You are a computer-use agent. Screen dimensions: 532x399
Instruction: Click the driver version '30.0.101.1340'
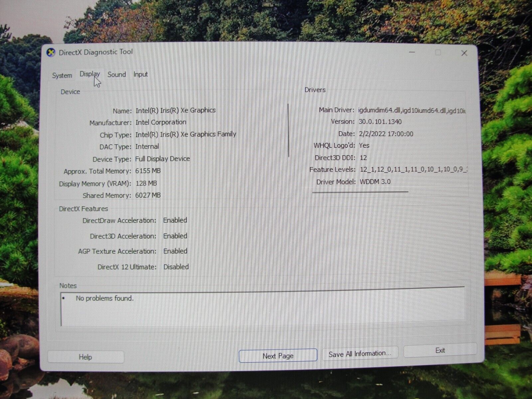380,122
